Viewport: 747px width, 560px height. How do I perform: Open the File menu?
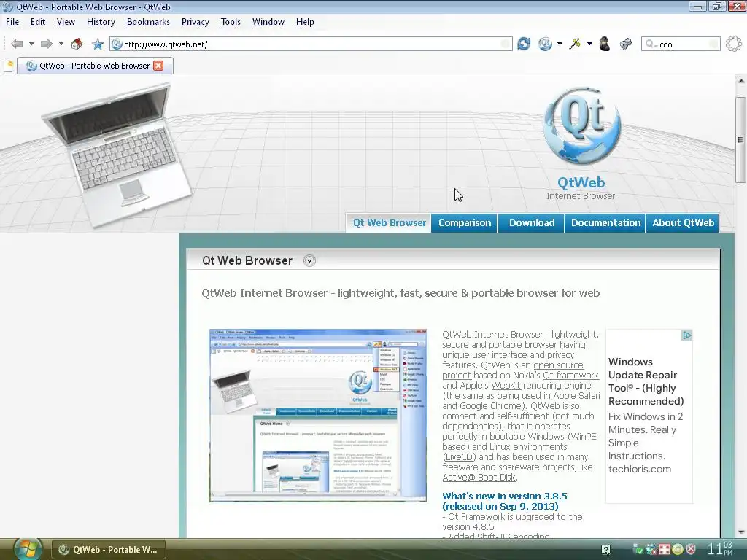(12, 22)
